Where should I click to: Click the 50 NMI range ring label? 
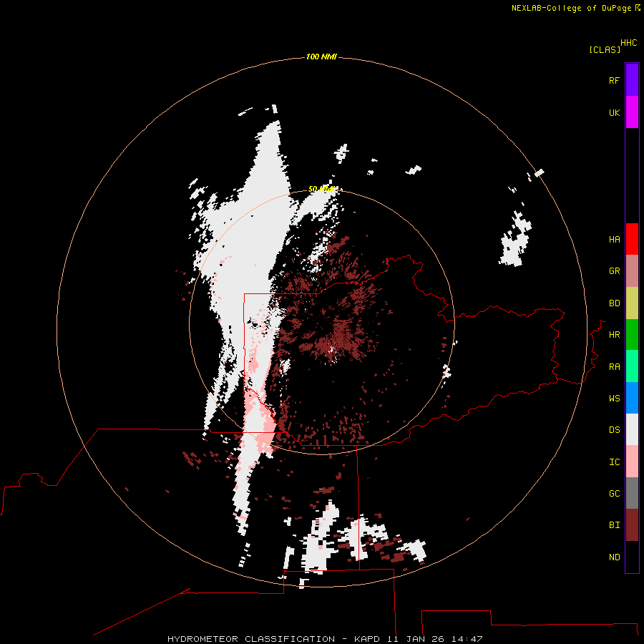(321, 190)
